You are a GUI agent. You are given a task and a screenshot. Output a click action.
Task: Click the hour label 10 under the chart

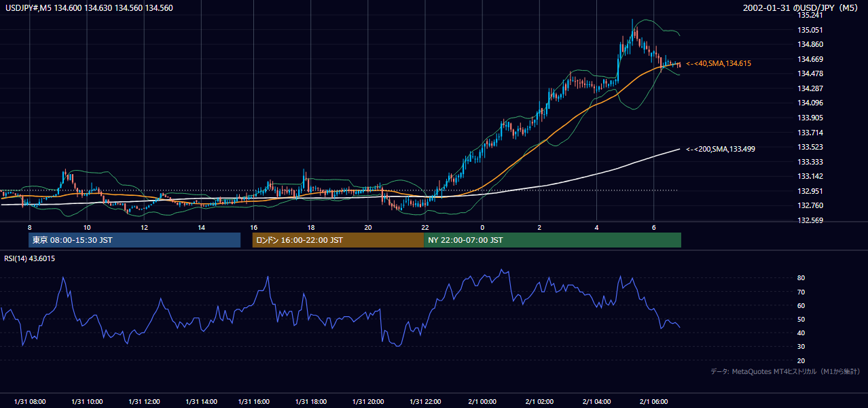click(x=87, y=227)
